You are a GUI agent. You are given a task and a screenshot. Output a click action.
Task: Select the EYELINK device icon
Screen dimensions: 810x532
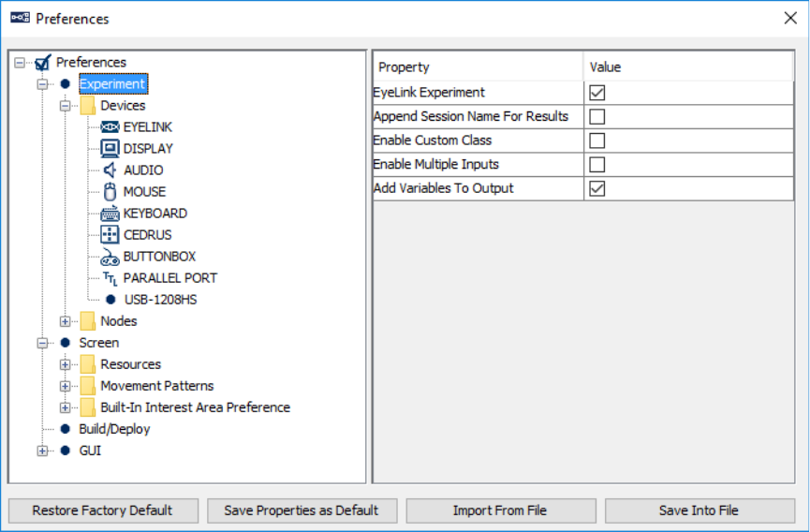click(110, 127)
